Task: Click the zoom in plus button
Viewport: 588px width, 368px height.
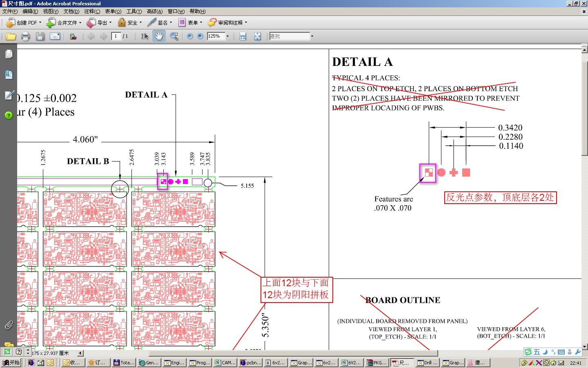Action: coord(200,36)
